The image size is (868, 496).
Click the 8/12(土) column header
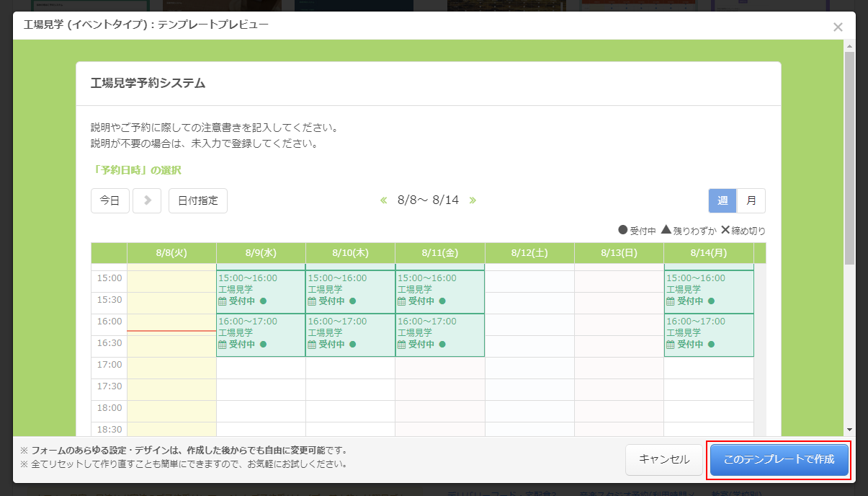(x=529, y=253)
